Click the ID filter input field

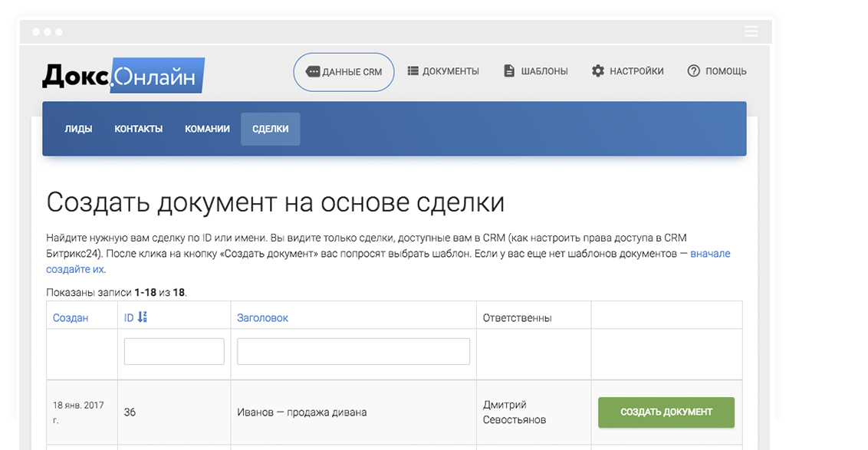pos(173,350)
